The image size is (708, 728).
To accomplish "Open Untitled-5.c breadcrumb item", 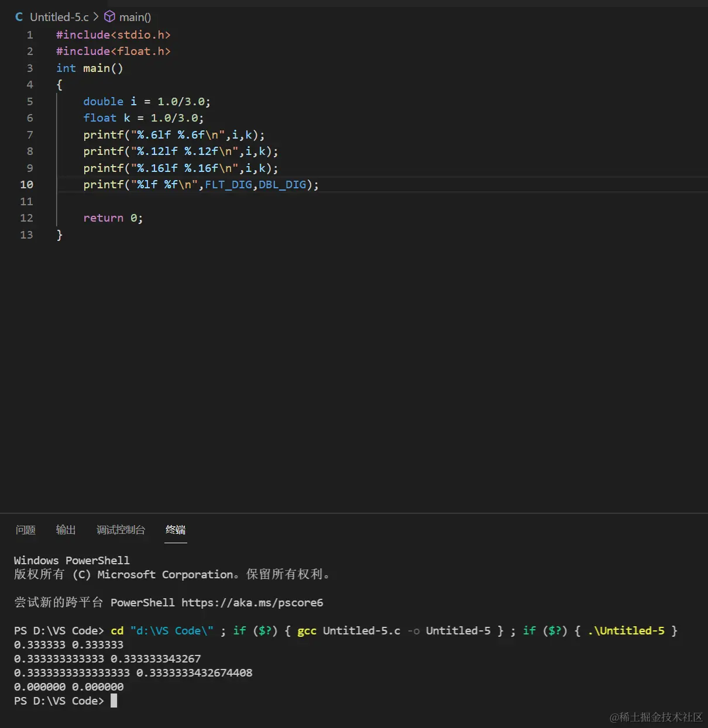I will (59, 17).
